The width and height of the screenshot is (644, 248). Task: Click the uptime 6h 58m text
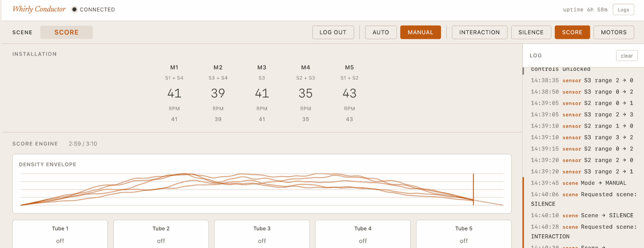pos(585,10)
